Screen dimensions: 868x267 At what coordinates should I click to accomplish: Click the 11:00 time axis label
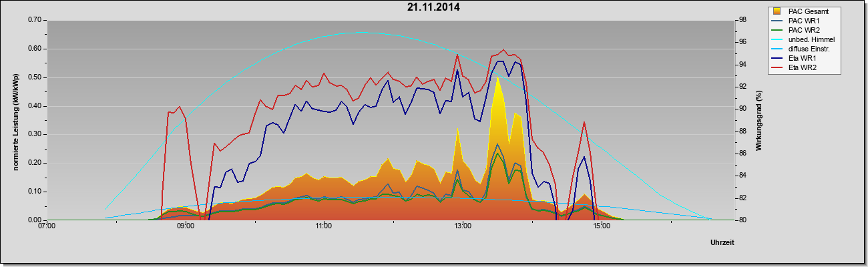tap(323, 226)
